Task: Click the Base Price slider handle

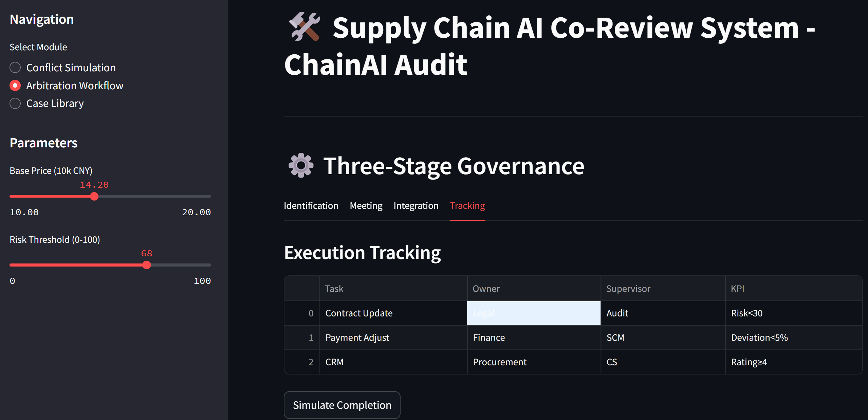Action: coord(94,196)
